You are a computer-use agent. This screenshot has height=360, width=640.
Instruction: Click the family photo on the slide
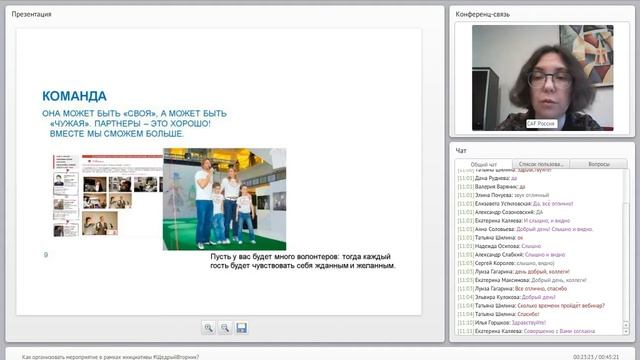[224, 199]
